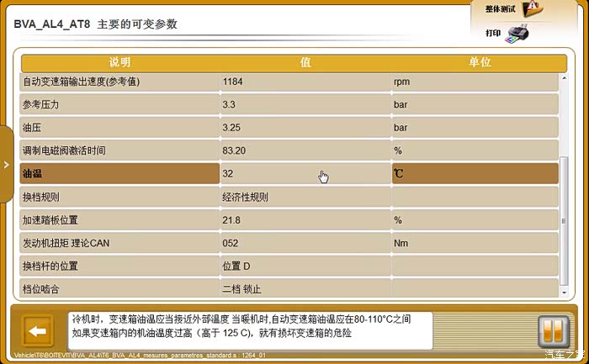Click the 说明 column header
The height and width of the screenshot is (364, 589).
click(x=120, y=63)
